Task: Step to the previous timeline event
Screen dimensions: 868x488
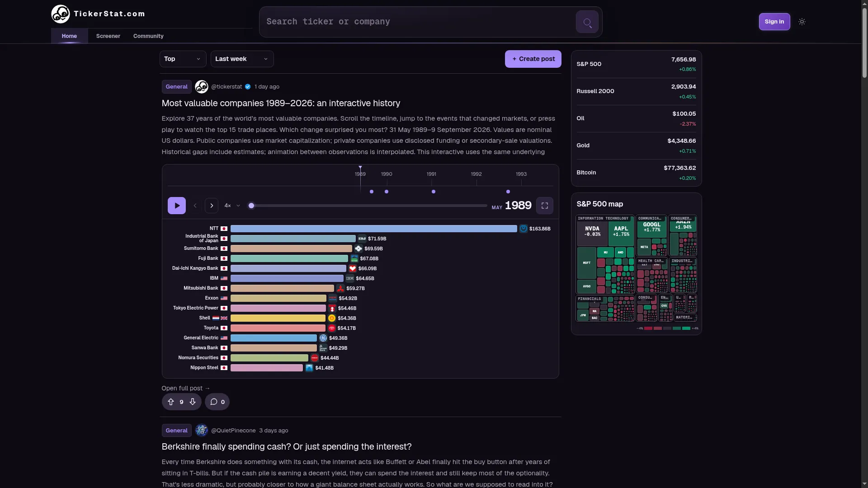Action: click(195, 206)
